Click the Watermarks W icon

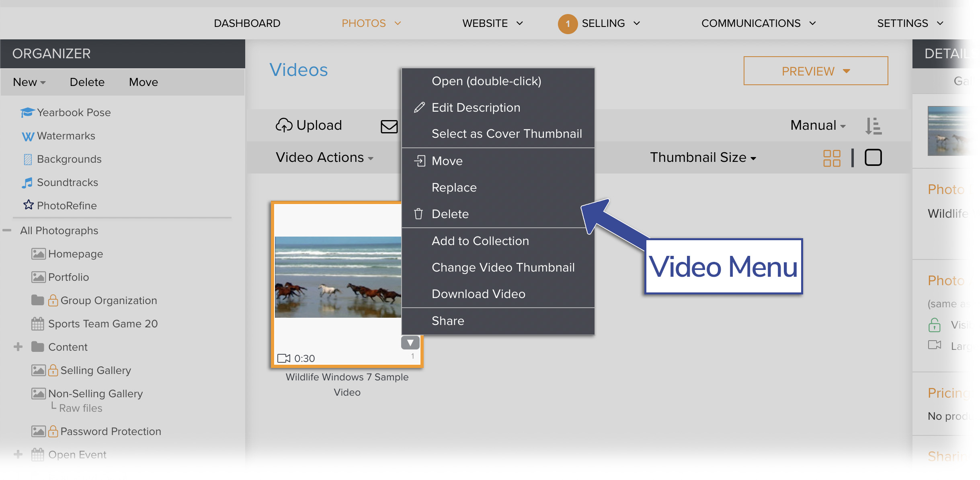point(28,137)
